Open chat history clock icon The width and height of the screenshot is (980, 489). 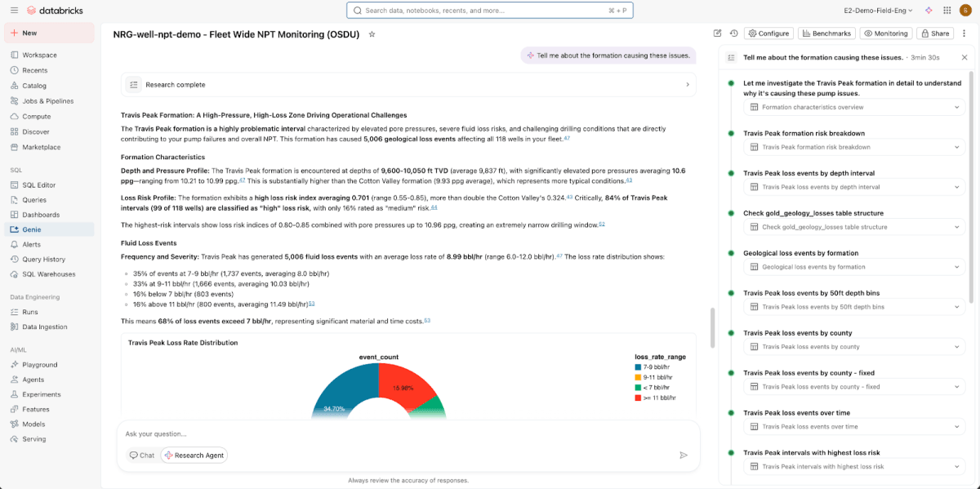coord(733,33)
